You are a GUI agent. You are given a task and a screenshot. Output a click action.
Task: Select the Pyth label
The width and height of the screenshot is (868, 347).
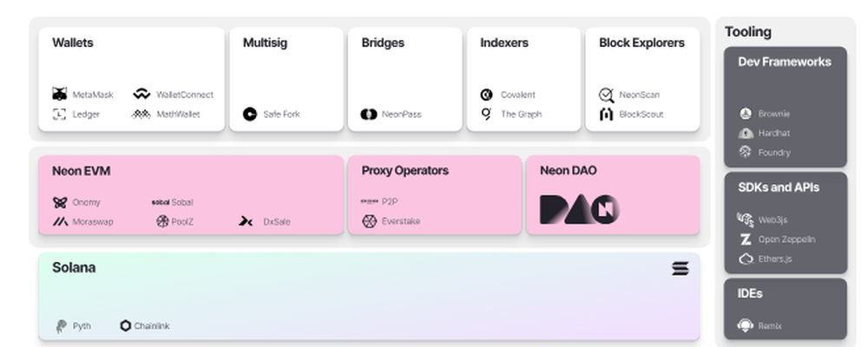coord(82,326)
